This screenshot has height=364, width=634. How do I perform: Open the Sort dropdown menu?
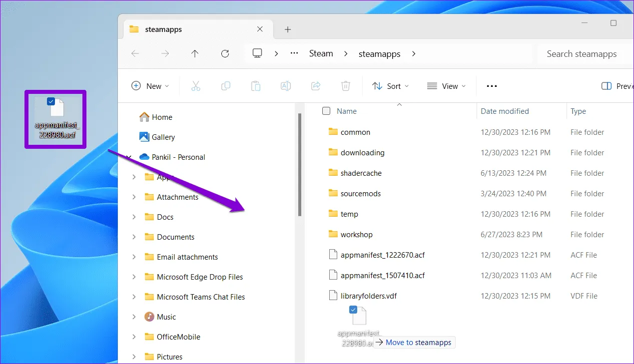[x=390, y=86]
